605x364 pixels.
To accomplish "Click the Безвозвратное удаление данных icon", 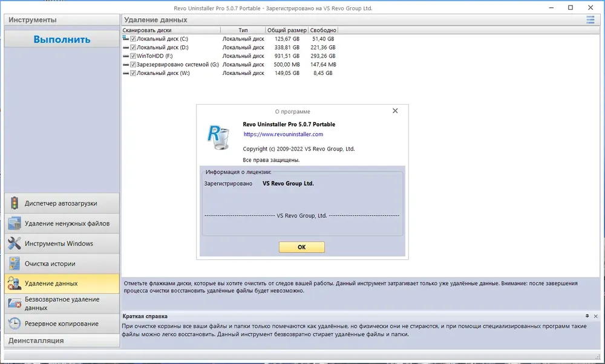I will coord(15,304).
